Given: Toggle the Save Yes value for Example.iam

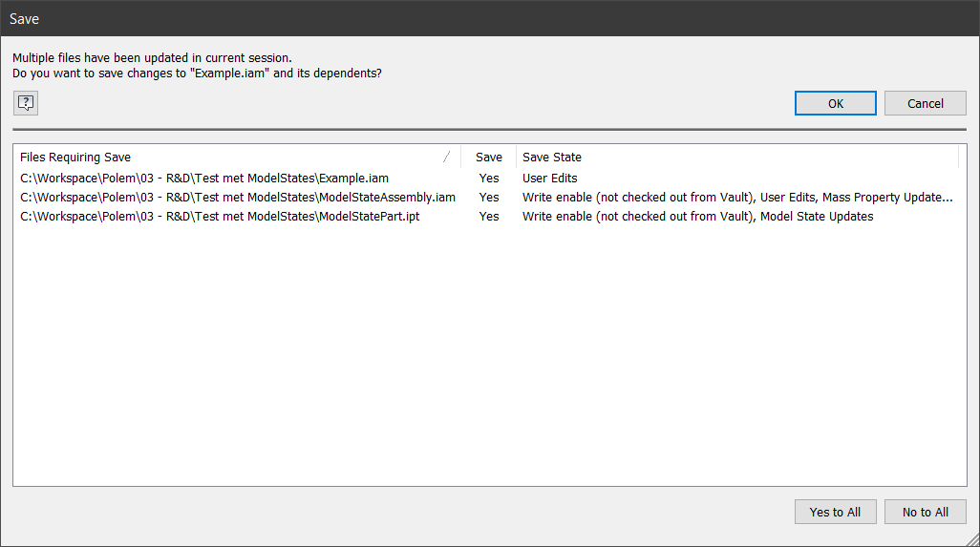Looking at the screenshot, I should (x=489, y=179).
